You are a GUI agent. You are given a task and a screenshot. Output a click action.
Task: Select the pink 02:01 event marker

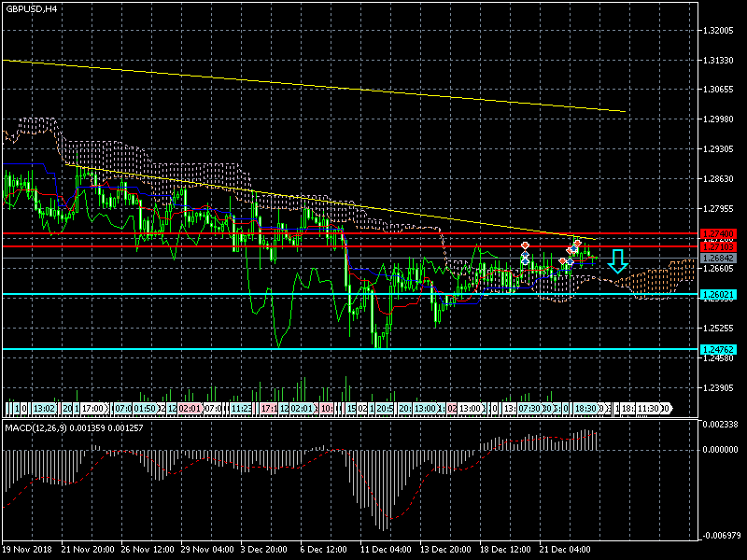pyautogui.click(x=189, y=409)
